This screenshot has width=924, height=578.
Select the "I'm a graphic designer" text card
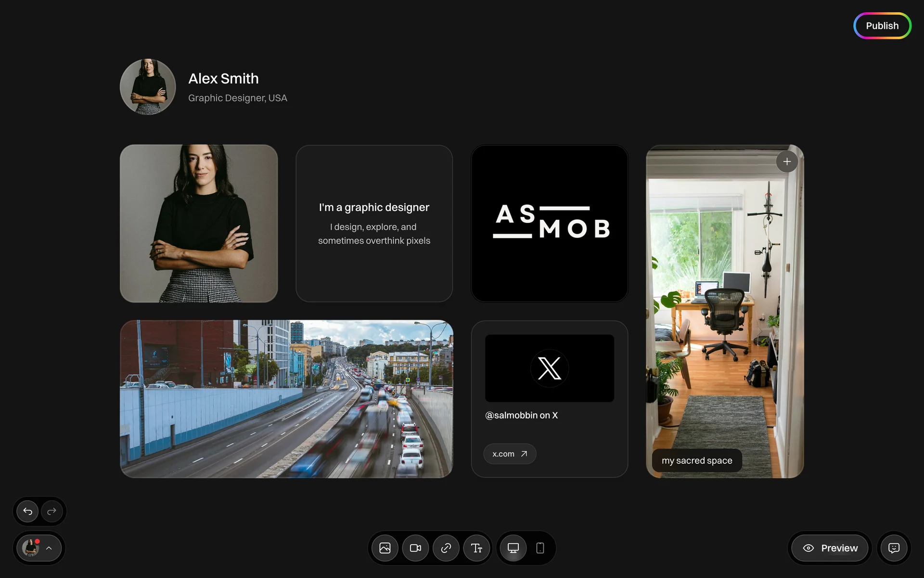[x=374, y=223]
